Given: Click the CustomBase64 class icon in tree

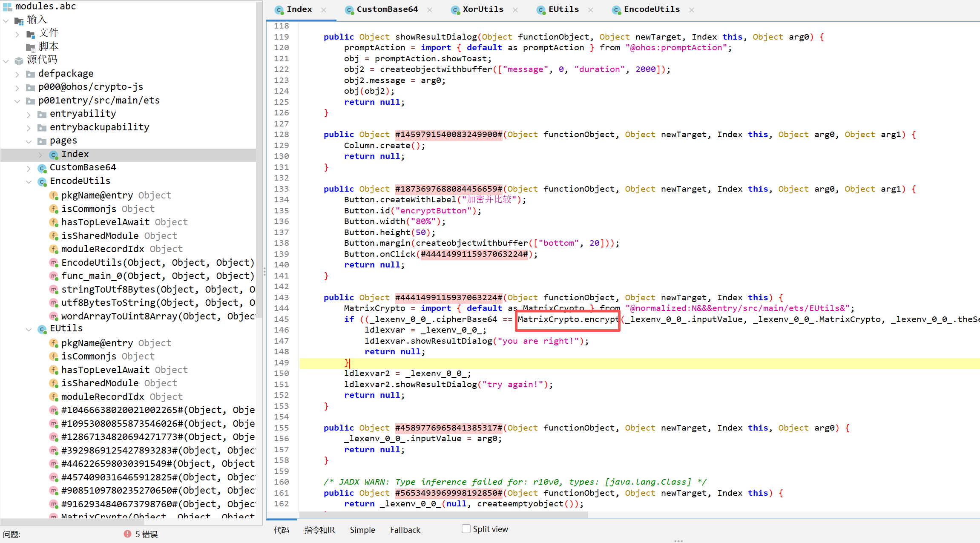Looking at the screenshot, I should (42, 168).
